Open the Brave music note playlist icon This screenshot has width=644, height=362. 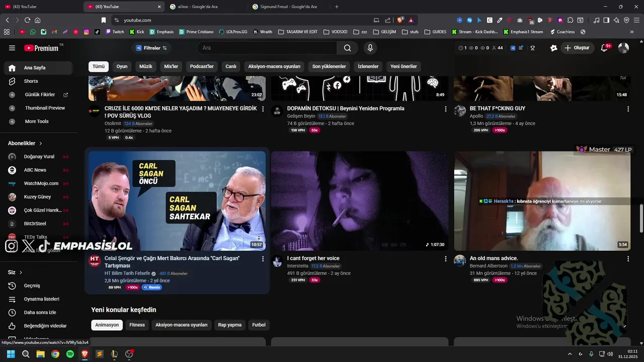tap(596, 20)
